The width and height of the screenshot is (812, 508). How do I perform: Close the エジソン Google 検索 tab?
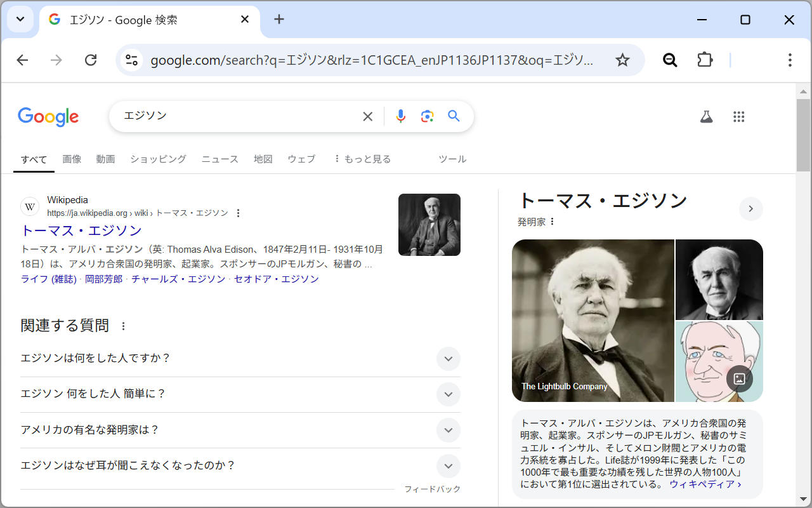click(245, 20)
